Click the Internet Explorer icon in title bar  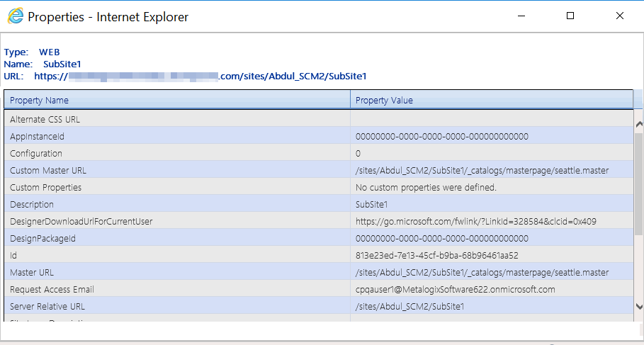click(15, 16)
